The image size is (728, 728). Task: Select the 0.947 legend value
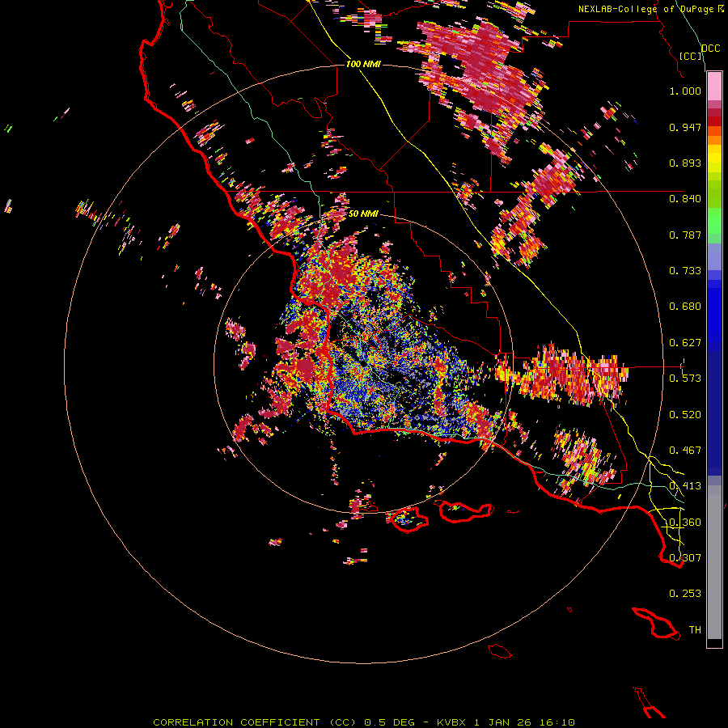point(685,127)
